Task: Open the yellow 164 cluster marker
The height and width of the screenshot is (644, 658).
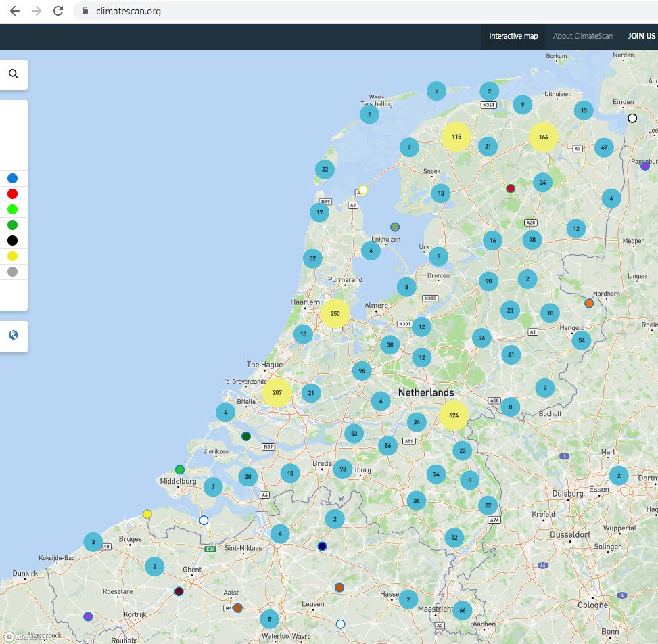Action: pos(543,137)
